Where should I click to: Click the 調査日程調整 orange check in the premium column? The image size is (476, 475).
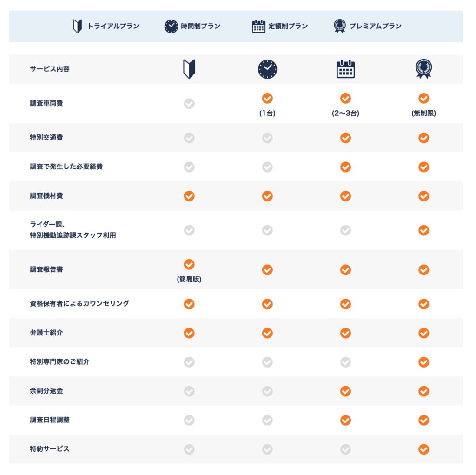tap(423, 420)
